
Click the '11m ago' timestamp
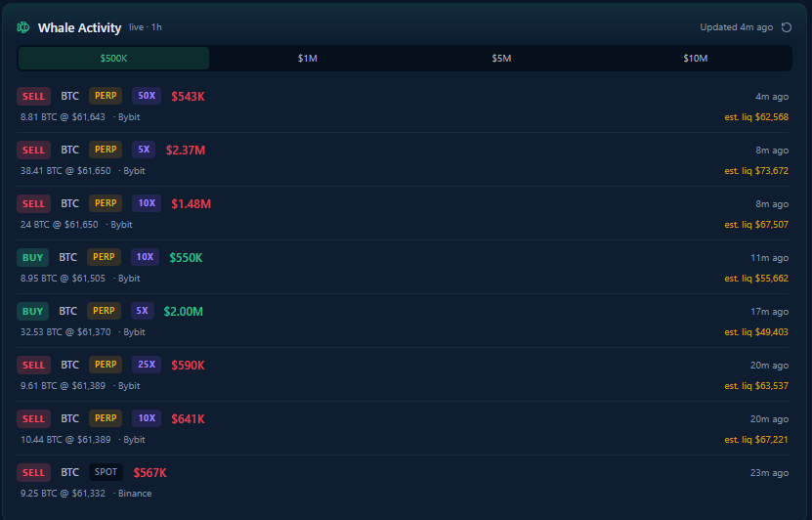pos(770,258)
